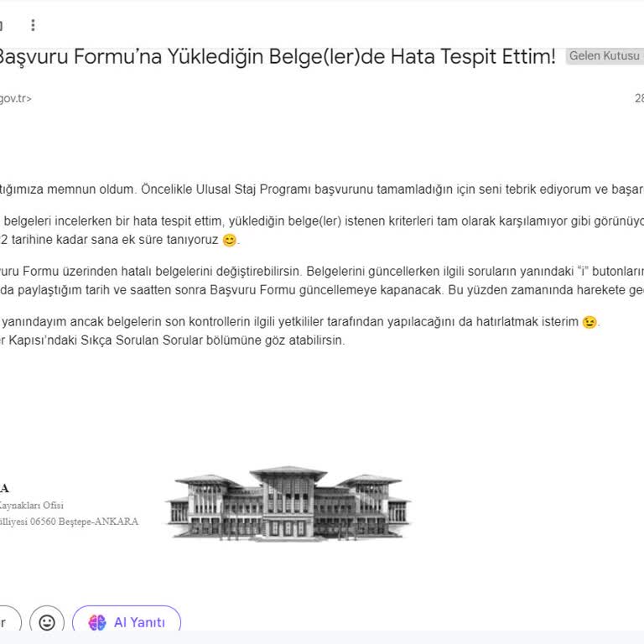
Task: Click the Gelen Kutusu label tag
Action: click(605, 56)
